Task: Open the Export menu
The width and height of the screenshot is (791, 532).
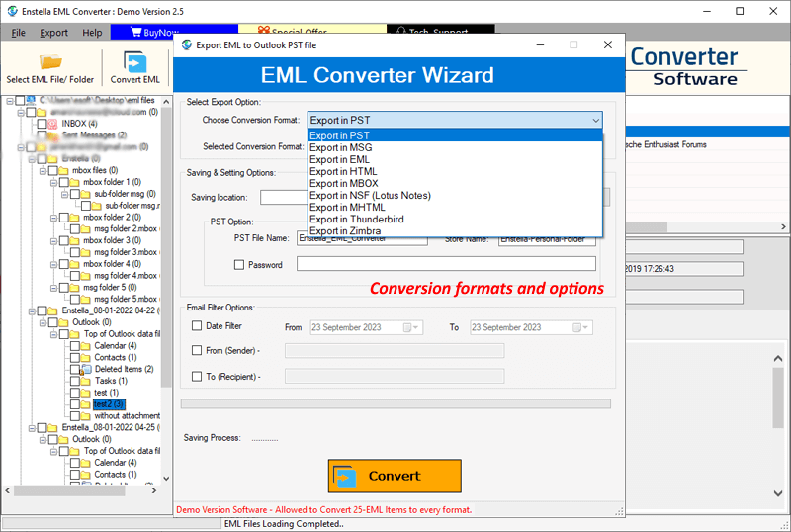Action: (x=53, y=33)
